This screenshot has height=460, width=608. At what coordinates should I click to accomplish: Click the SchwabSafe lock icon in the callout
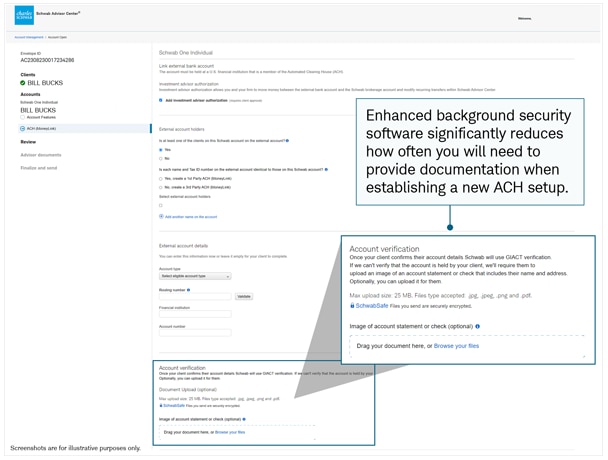point(352,306)
